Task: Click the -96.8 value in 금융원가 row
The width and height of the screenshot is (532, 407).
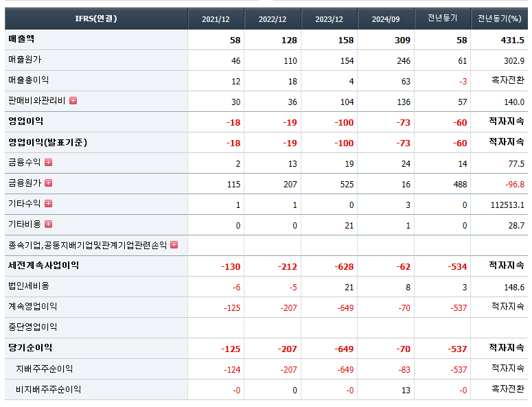Action: [515, 185]
